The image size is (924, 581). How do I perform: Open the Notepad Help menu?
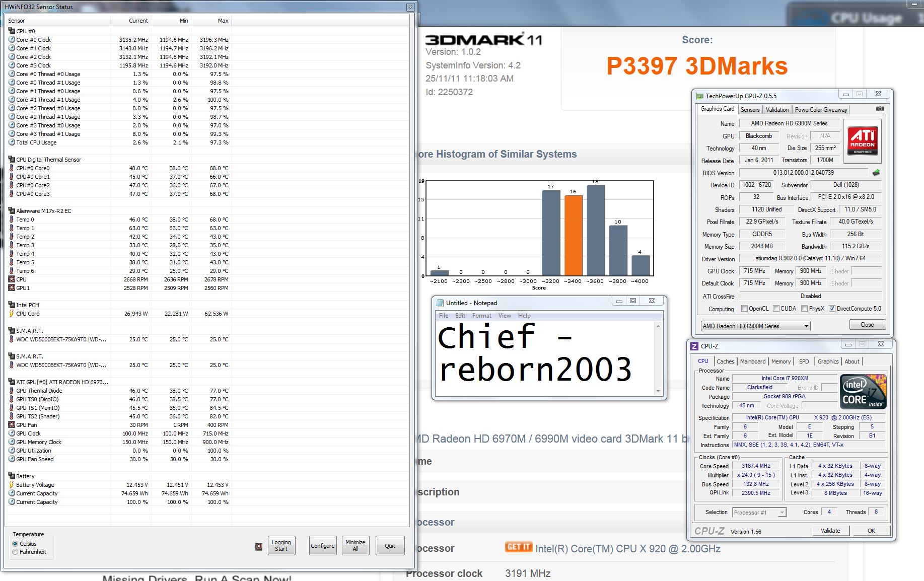524,316
